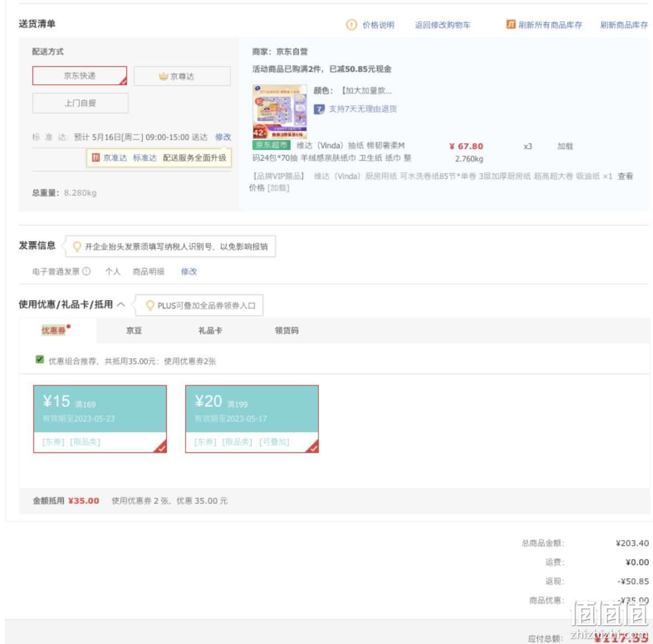The image size is (653, 644).
Task: Click the 运费 ¥0.00 value
Action: pyautogui.click(x=637, y=563)
